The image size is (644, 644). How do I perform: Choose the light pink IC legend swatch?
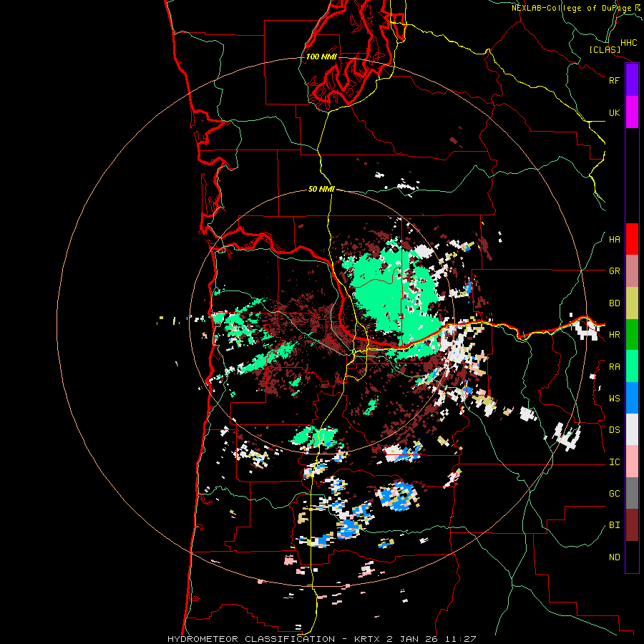[x=632, y=462]
